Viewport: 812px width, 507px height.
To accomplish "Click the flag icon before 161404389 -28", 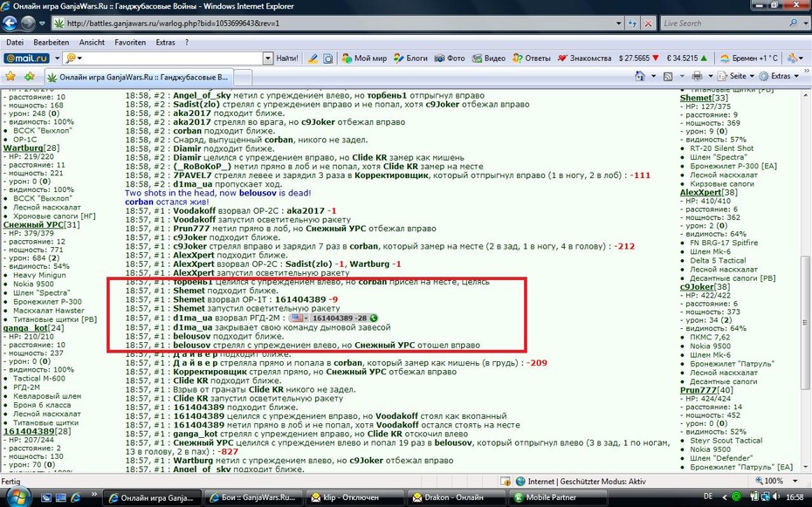I will point(296,319).
